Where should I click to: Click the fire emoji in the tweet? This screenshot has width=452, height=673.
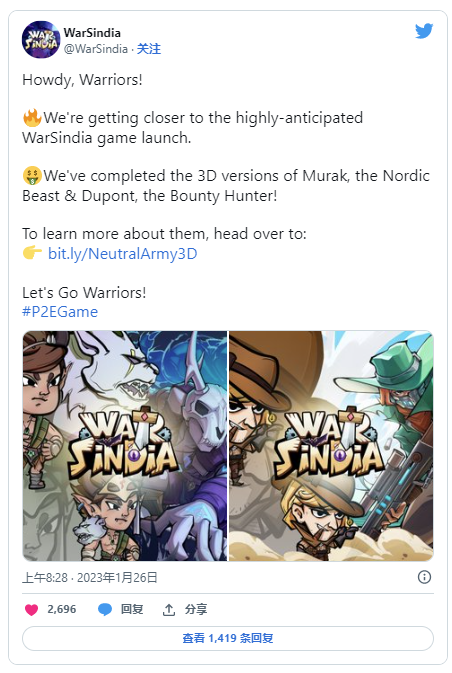32,118
